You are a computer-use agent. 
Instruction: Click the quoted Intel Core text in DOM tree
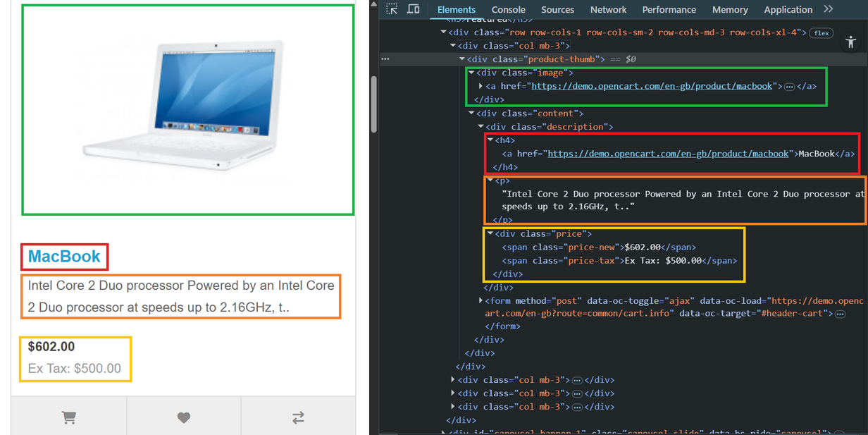683,200
